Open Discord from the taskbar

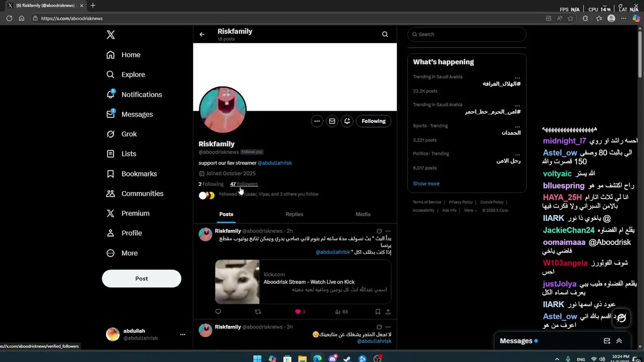click(x=333, y=358)
